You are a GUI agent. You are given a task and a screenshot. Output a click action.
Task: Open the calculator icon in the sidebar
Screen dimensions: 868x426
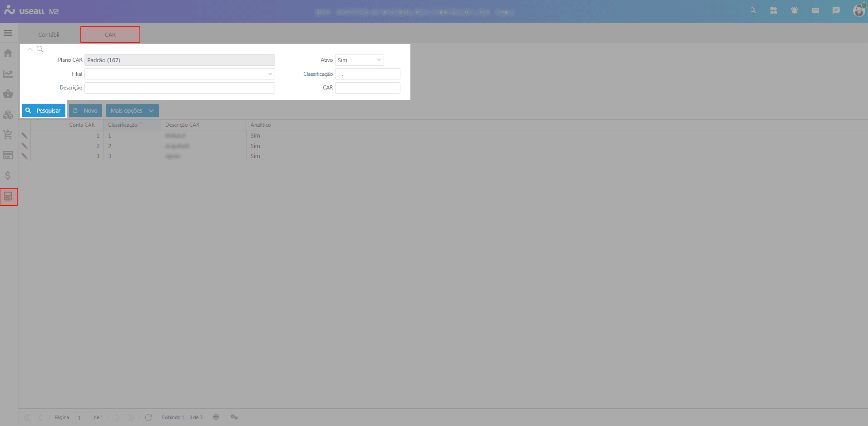(8, 197)
